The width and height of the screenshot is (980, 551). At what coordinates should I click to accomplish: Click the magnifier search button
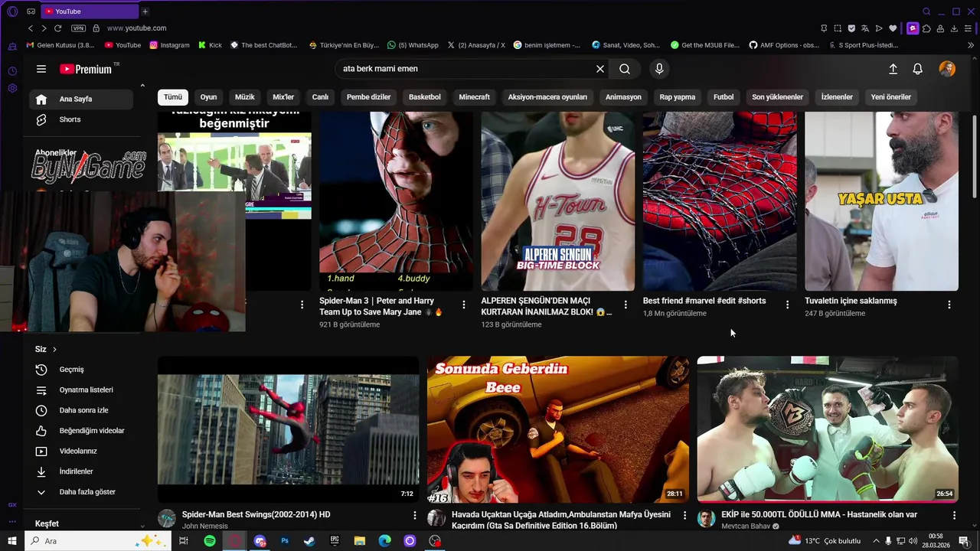click(x=625, y=69)
